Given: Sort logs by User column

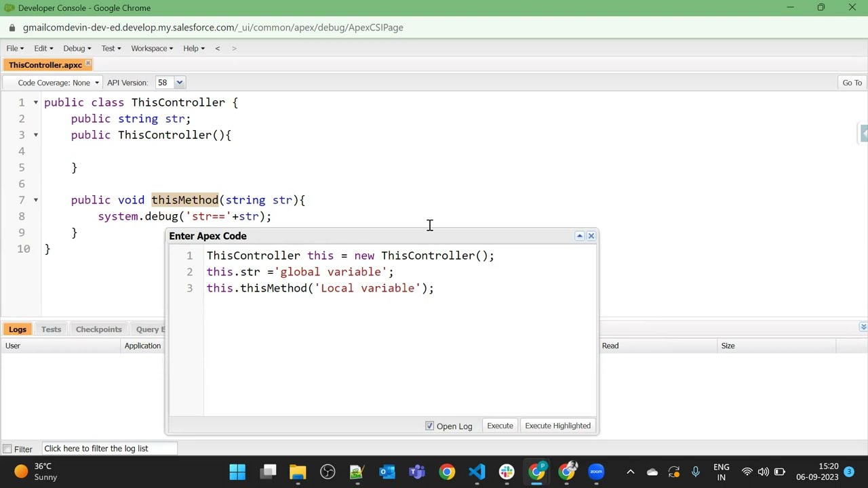Looking at the screenshot, I should pyautogui.click(x=60, y=346).
